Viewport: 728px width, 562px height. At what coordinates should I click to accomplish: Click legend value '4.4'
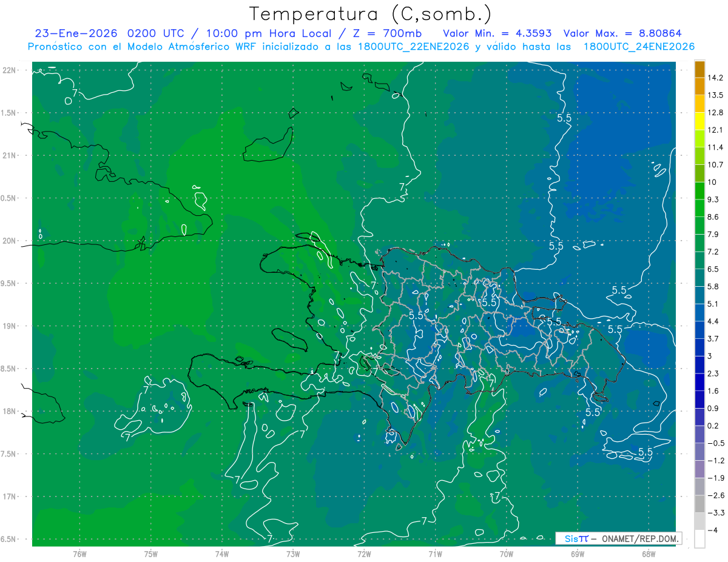pyautogui.click(x=712, y=321)
